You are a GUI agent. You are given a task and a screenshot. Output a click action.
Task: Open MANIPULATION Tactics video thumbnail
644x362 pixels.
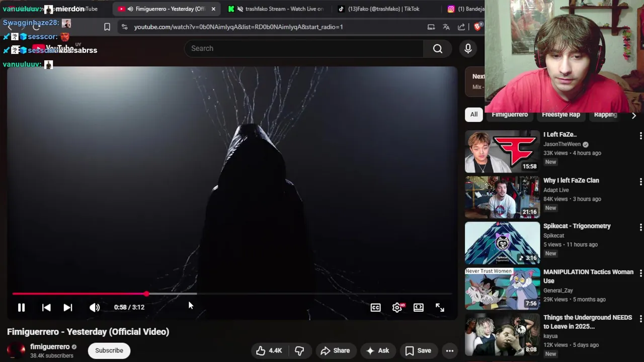click(x=502, y=289)
